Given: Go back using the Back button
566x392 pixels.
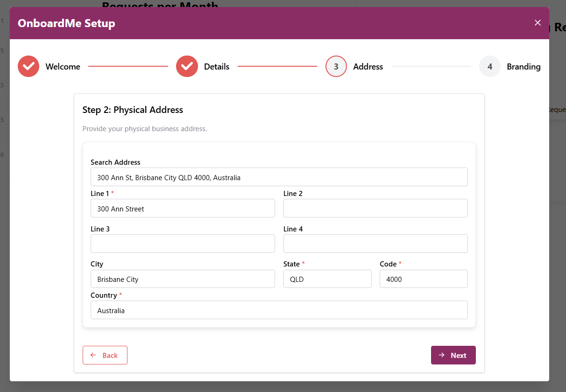Looking at the screenshot, I should tap(105, 355).
